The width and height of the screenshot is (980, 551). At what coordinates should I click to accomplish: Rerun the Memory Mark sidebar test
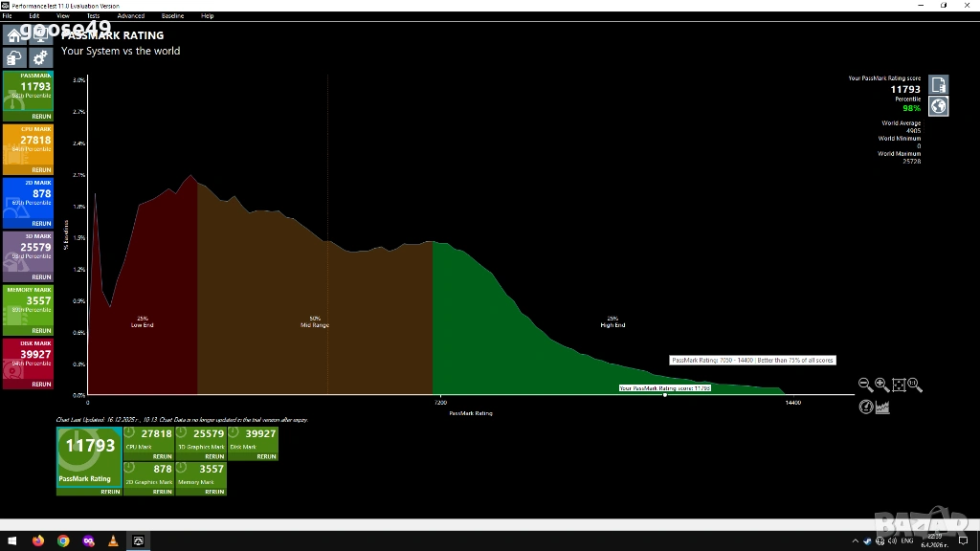[x=41, y=331]
